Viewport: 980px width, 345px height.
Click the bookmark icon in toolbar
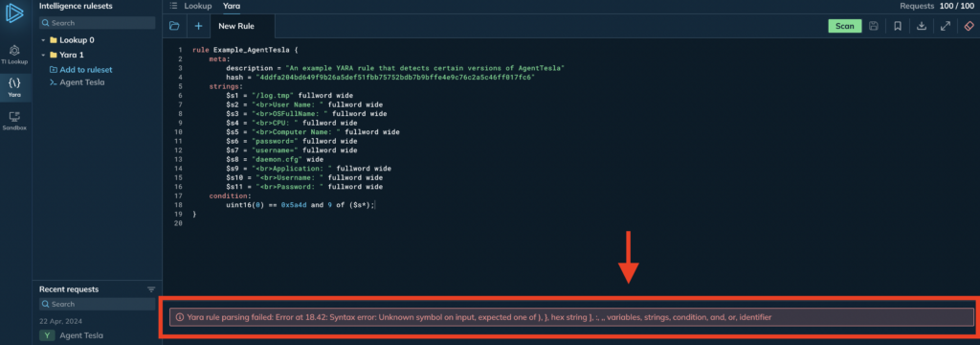[x=897, y=26]
